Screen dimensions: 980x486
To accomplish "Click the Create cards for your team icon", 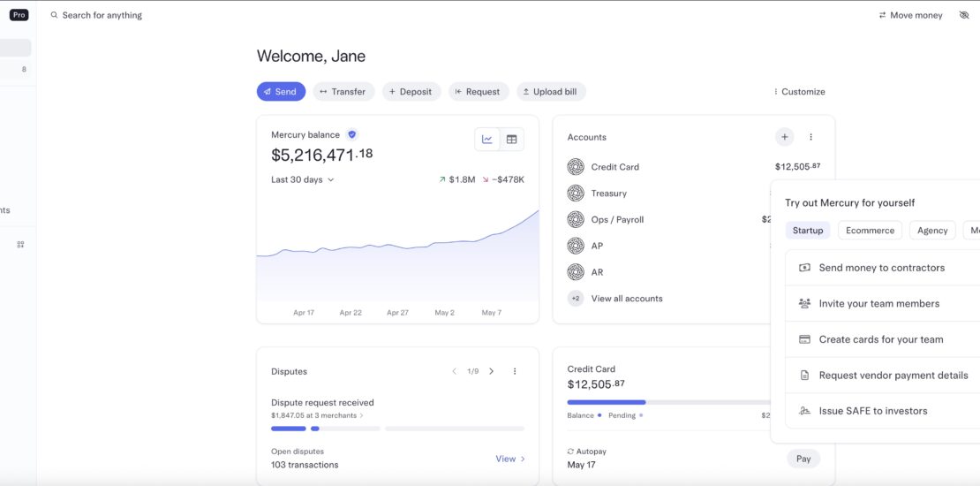I will coord(804,339).
